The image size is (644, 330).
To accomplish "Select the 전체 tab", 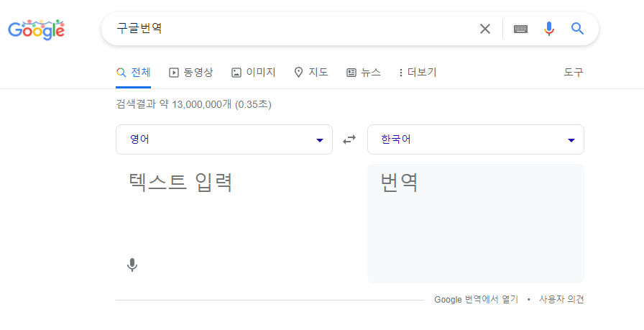I will [x=134, y=73].
